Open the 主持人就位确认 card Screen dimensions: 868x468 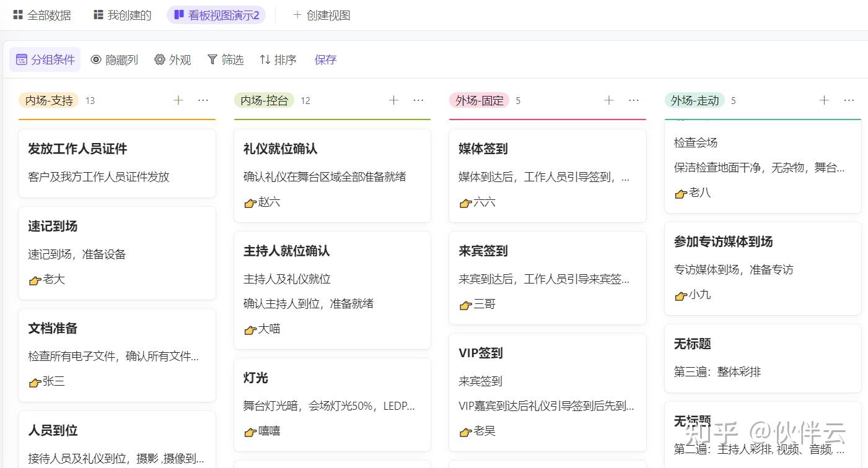click(332, 290)
